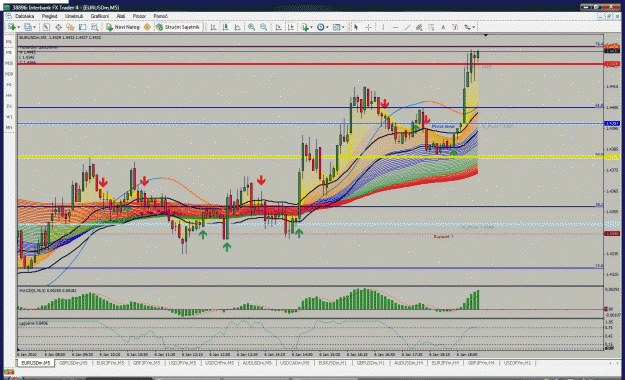625x380 pixels.
Task: Click the chart shift triangle marker
Action: [486, 35]
